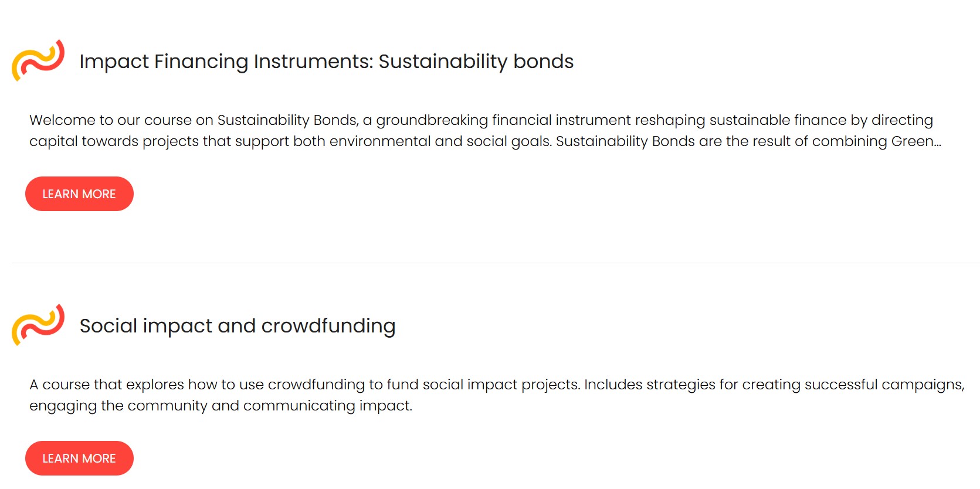The height and width of the screenshot is (489, 980).
Task: Open the Impact Financing Instruments course title
Action: (x=326, y=62)
